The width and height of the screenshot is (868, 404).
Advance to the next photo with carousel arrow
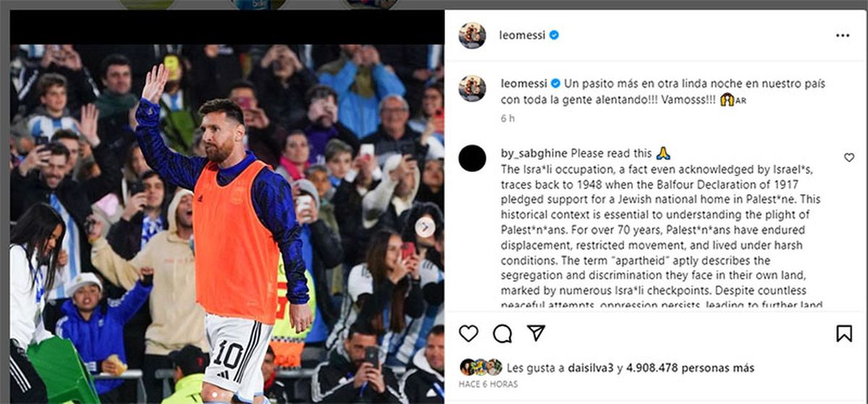tap(425, 227)
